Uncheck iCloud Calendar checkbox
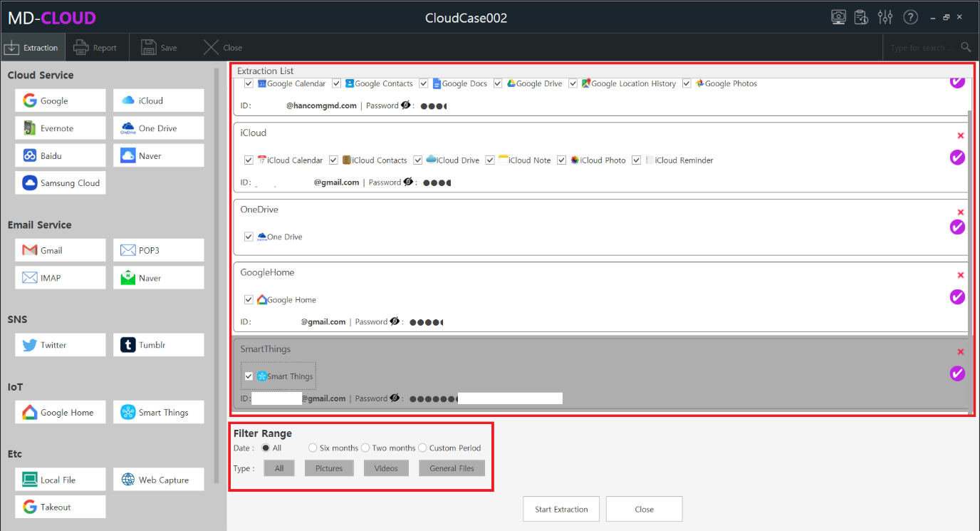980x531 pixels. click(x=249, y=160)
